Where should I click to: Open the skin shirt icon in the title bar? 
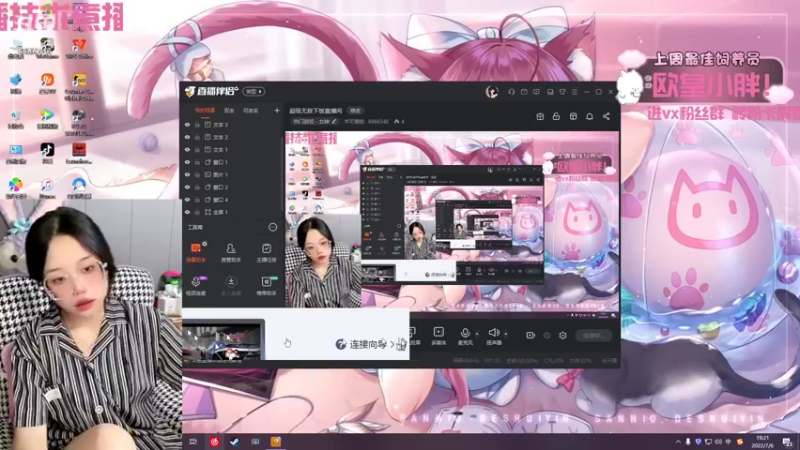point(562,92)
